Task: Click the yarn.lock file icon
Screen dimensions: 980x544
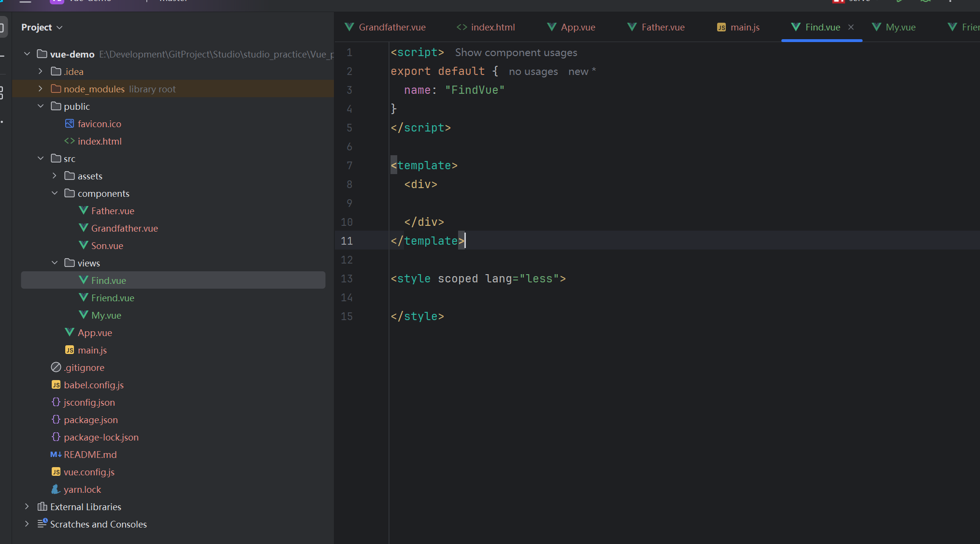Action: click(x=56, y=489)
